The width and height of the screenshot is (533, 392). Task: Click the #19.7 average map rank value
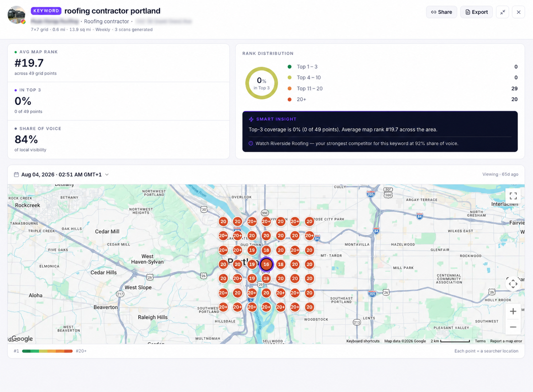(29, 63)
